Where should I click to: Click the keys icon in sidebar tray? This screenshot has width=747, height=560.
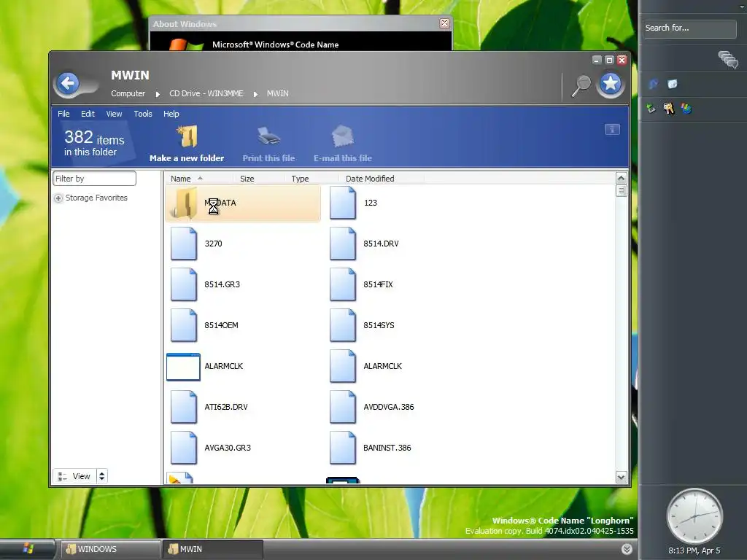pyautogui.click(x=668, y=109)
